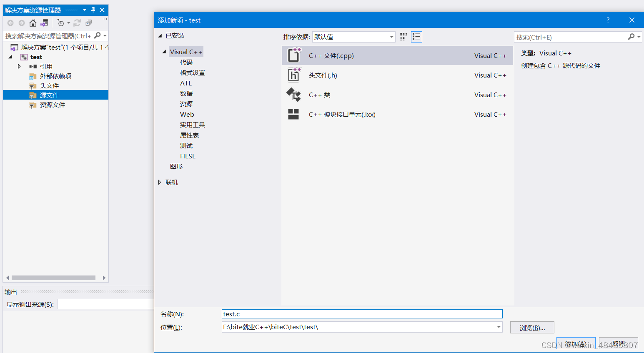Open dropdown arrow beside pending changes filter
The image size is (644, 353).
coord(69,23)
